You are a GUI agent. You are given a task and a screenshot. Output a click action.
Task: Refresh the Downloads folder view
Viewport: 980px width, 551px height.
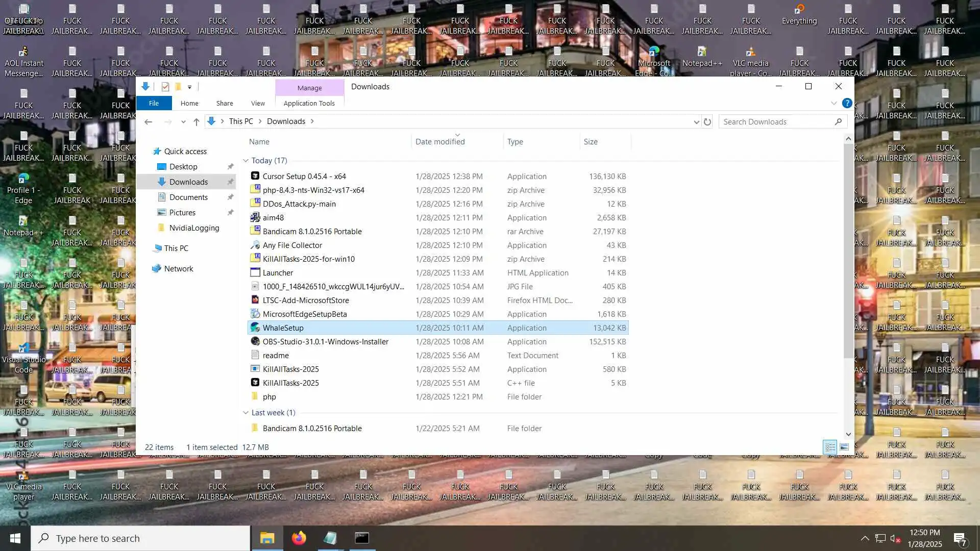pyautogui.click(x=707, y=122)
